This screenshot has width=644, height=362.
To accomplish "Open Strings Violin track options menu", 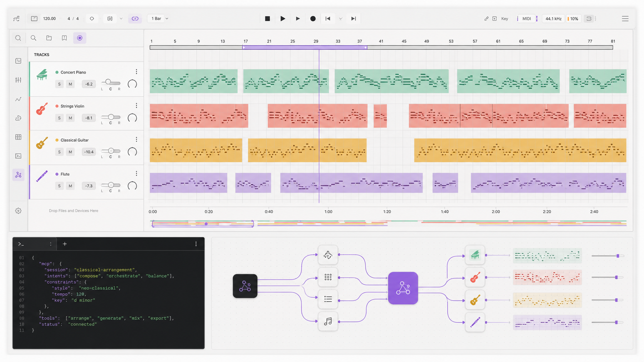I will click(136, 105).
